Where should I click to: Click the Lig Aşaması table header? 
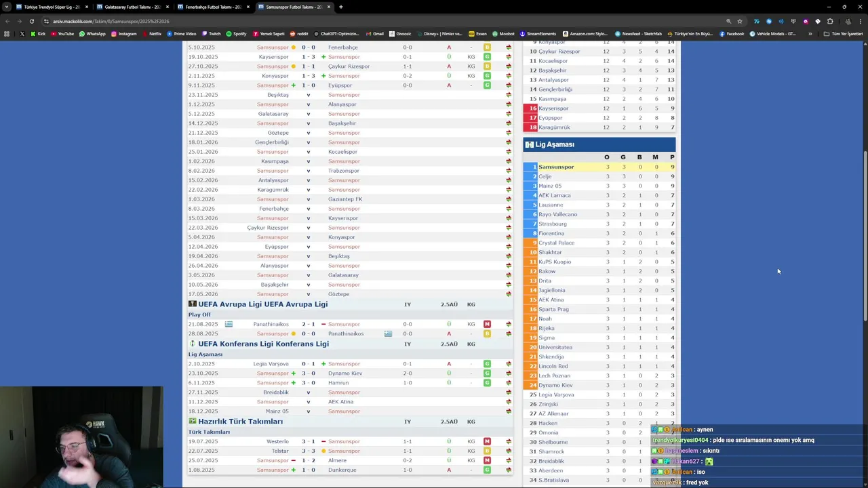[599, 144]
